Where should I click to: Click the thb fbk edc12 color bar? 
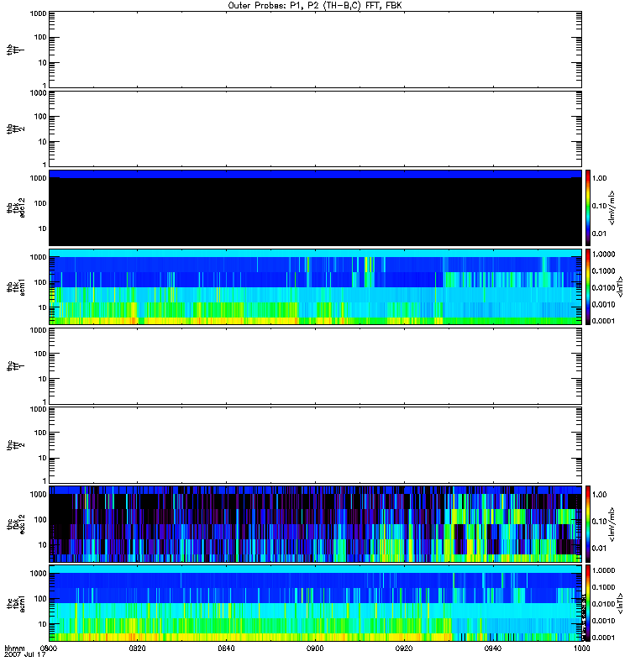pos(587,207)
